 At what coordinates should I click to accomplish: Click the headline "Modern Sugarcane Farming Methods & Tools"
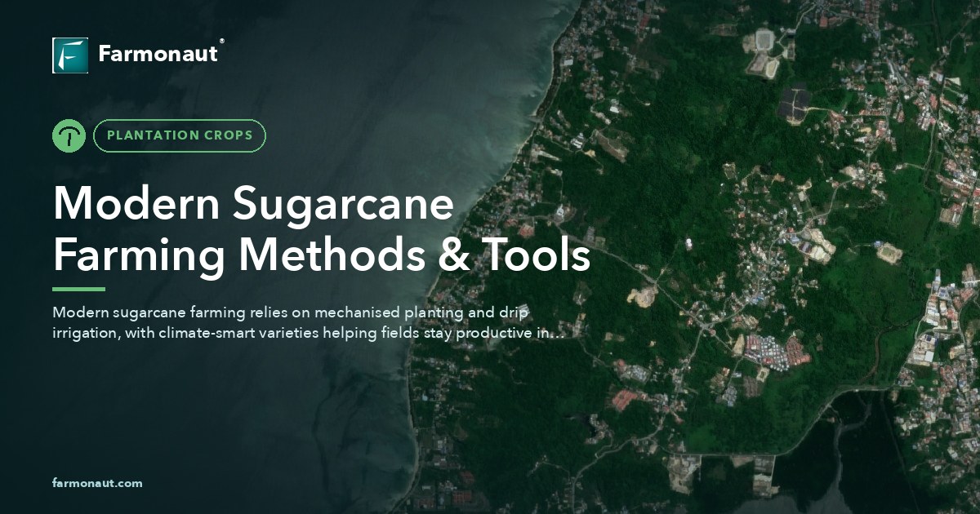point(322,229)
